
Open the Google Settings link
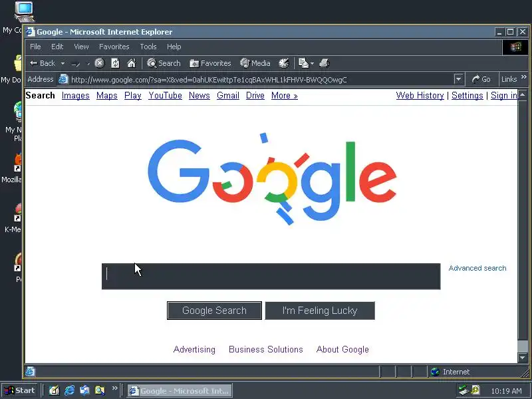click(467, 95)
